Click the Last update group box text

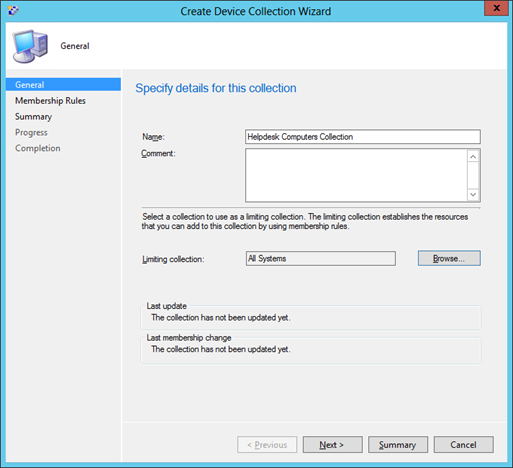[221, 318]
